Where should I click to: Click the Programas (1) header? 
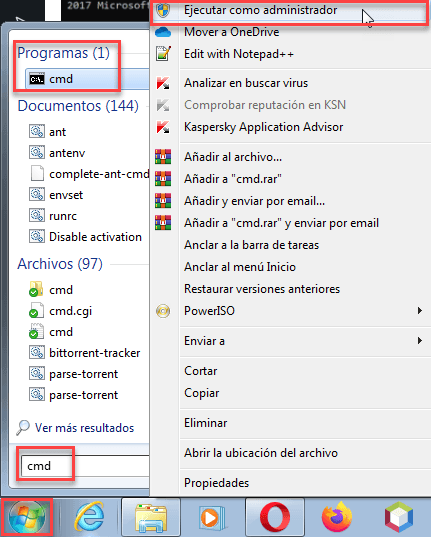click(63, 53)
